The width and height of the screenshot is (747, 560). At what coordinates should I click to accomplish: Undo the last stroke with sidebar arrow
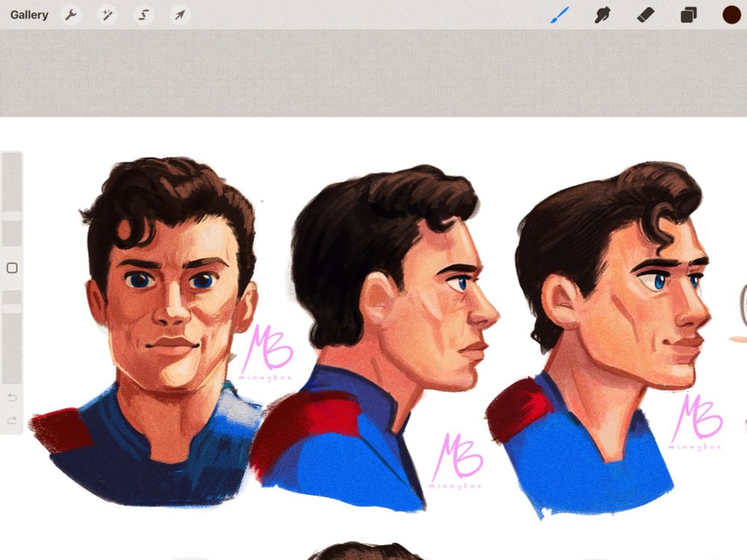pyautogui.click(x=12, y=397)
